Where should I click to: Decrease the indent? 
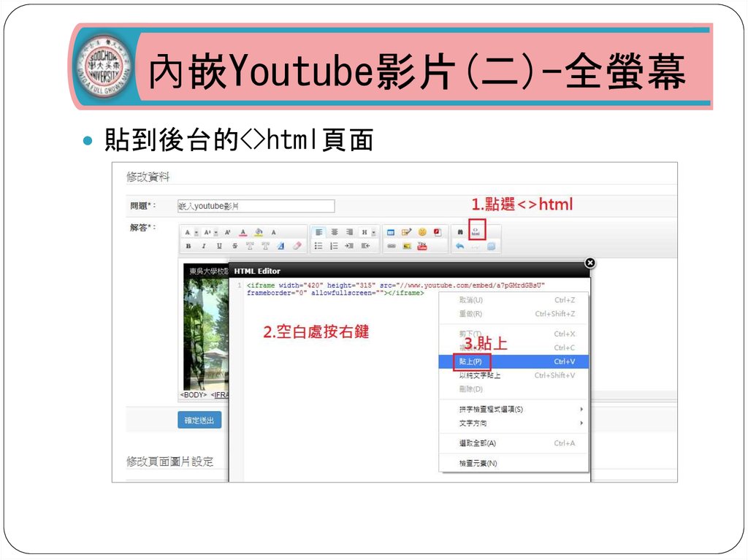click(365, 246)
